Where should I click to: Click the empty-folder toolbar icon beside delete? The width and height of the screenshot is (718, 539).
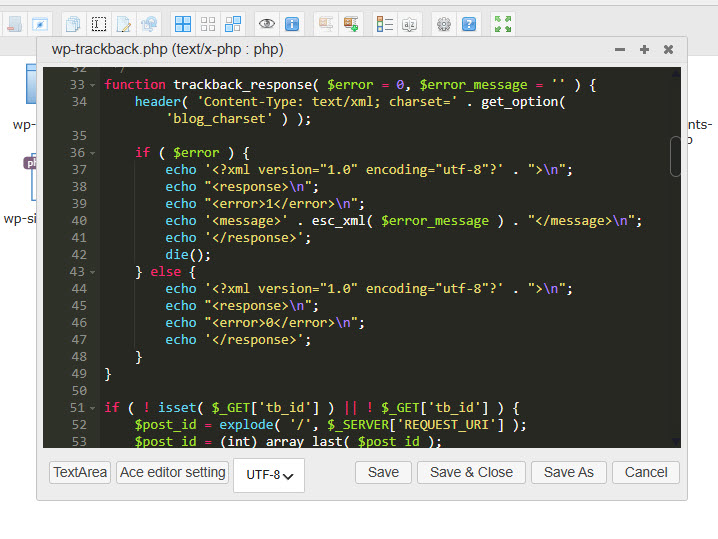(40, 24)
